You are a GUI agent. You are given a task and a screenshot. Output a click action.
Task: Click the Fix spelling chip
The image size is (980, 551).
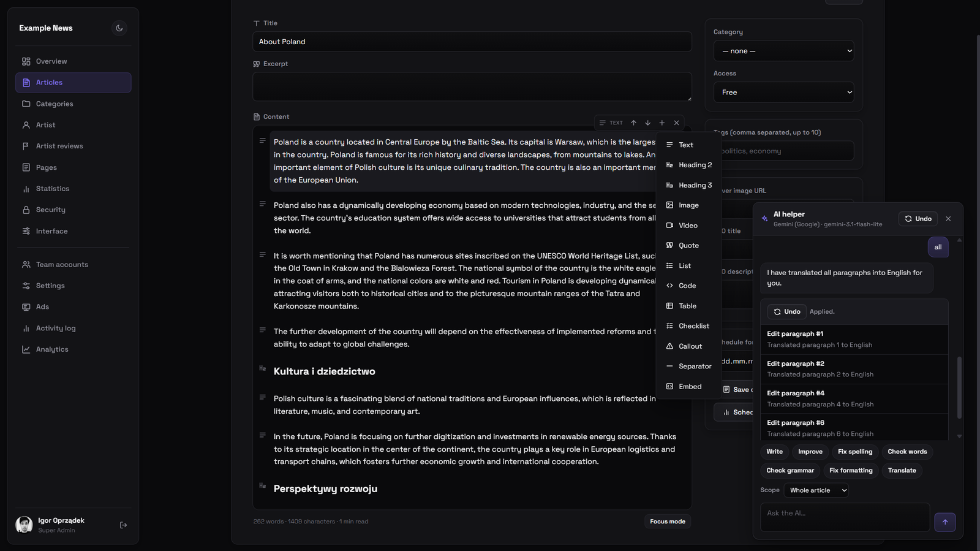point(854,452)
